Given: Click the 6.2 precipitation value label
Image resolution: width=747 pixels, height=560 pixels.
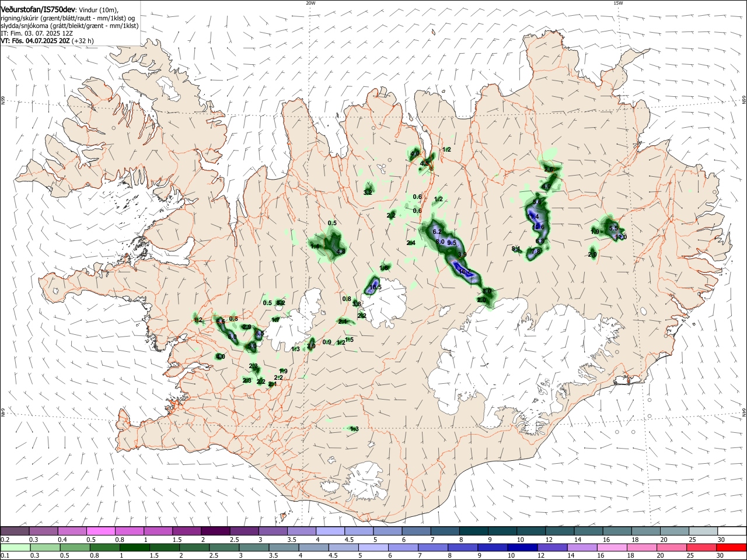Looking at the screenshot, I should (438, 232).
